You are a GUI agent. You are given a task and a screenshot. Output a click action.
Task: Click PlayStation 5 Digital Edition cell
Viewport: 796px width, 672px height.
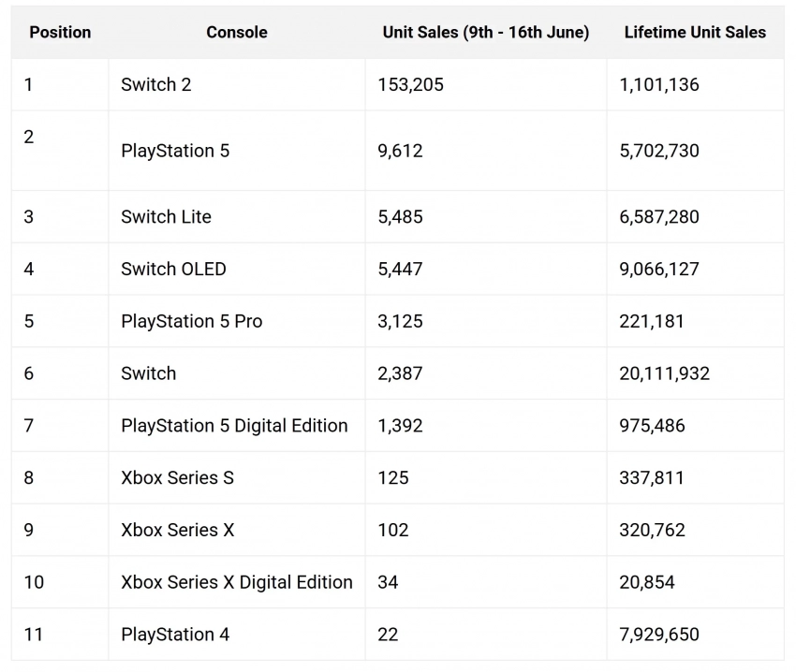(x=234, y=426)
